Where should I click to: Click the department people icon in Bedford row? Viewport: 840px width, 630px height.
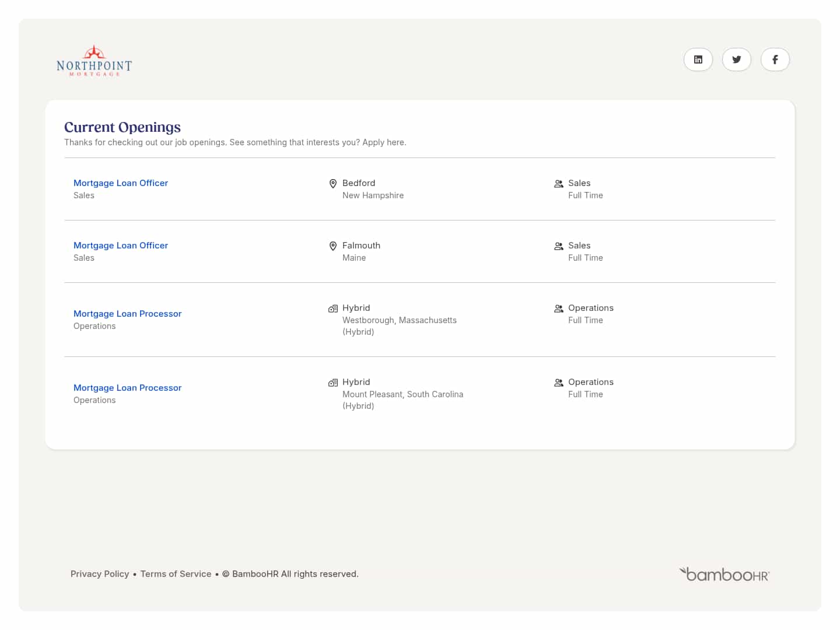[x=558, y=184]
